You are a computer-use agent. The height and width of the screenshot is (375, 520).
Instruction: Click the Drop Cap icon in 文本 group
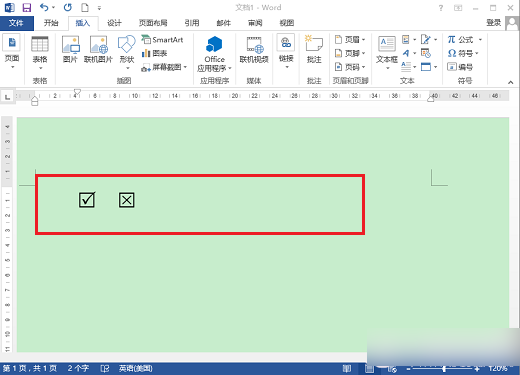pos(406,67)
